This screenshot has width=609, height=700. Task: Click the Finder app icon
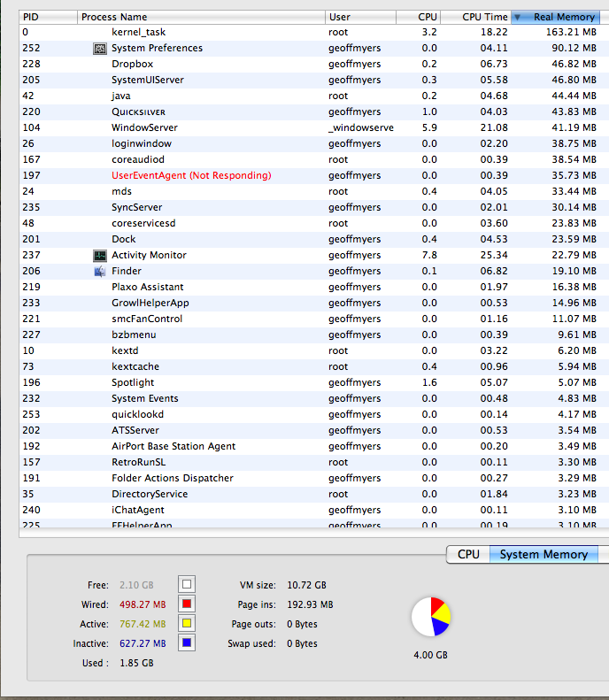(99, 271)
